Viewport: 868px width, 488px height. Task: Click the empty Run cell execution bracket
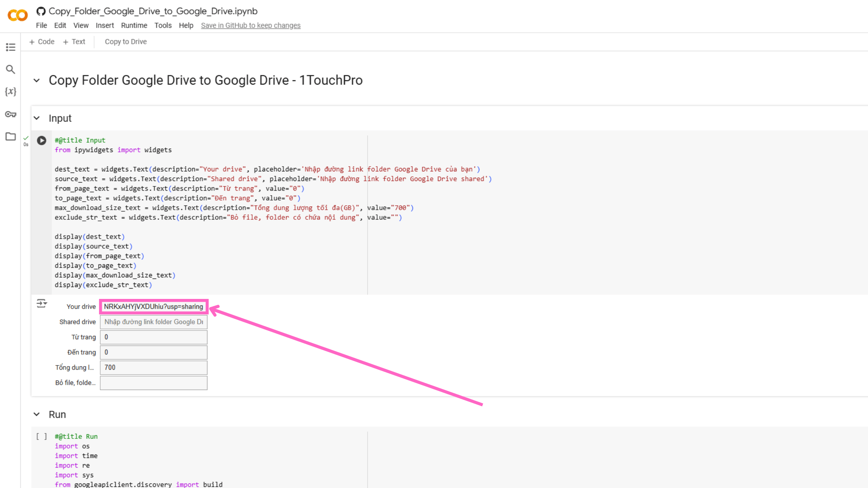41,437
